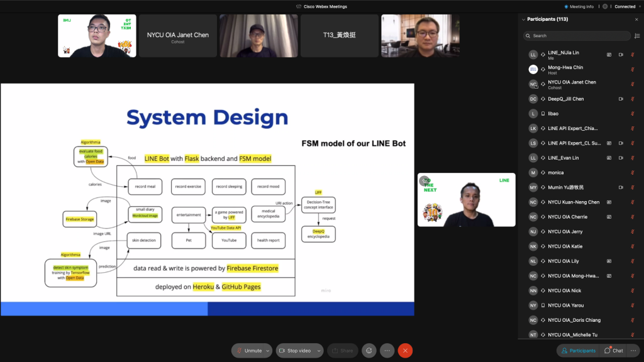This screenshot has width=644, height=362.
Task: Select participant NYCU OIA_Doris Chiang
Action: tap(580, 320)
